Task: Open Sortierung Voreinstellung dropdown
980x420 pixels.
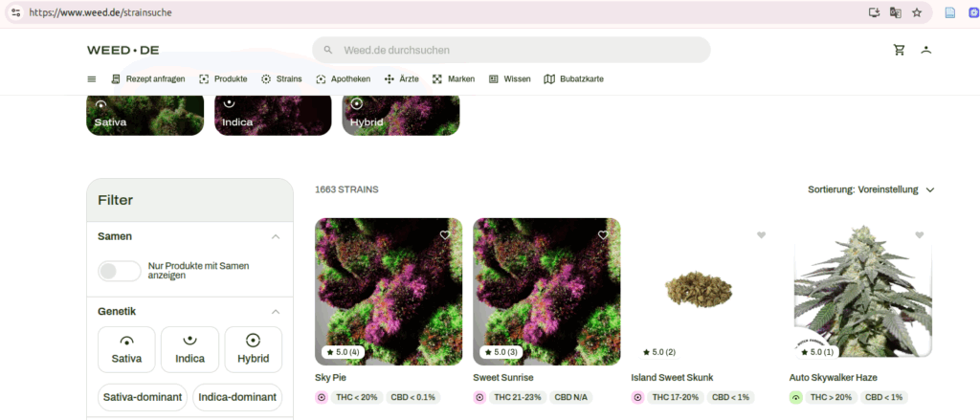Action: [x=871, y=189]
